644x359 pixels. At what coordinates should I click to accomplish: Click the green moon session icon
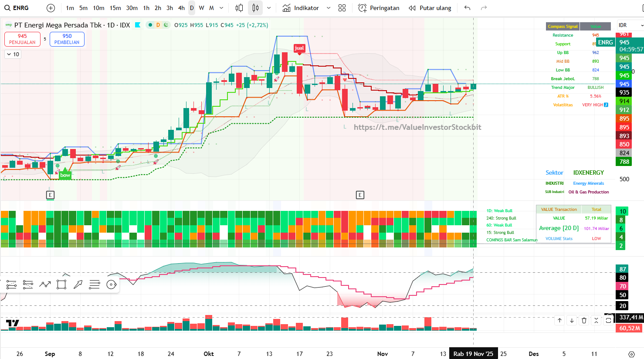click(166, 25)
